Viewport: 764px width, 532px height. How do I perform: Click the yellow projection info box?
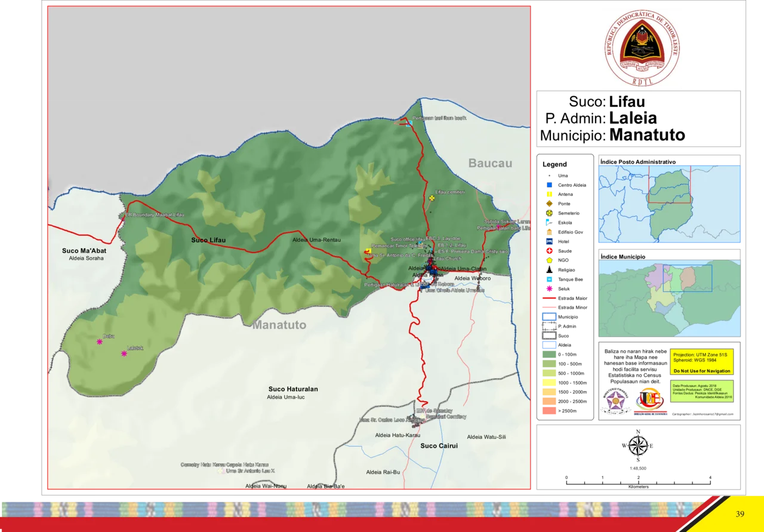[x=701, y=362]
